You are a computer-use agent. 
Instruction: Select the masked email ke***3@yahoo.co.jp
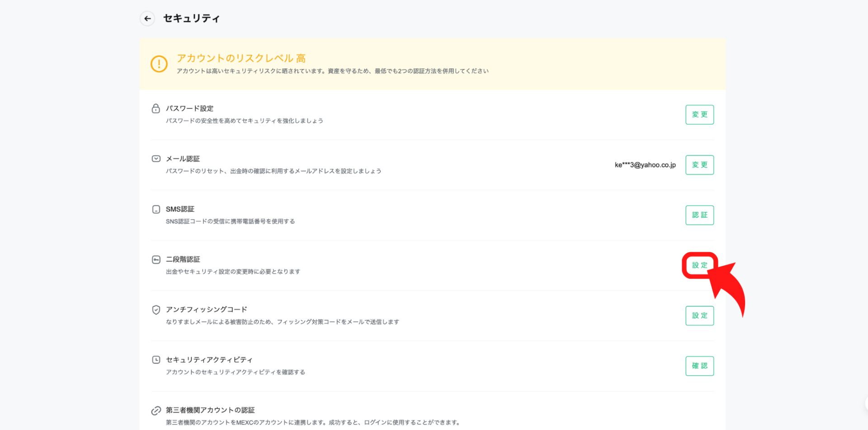click(x=645, y=165)
